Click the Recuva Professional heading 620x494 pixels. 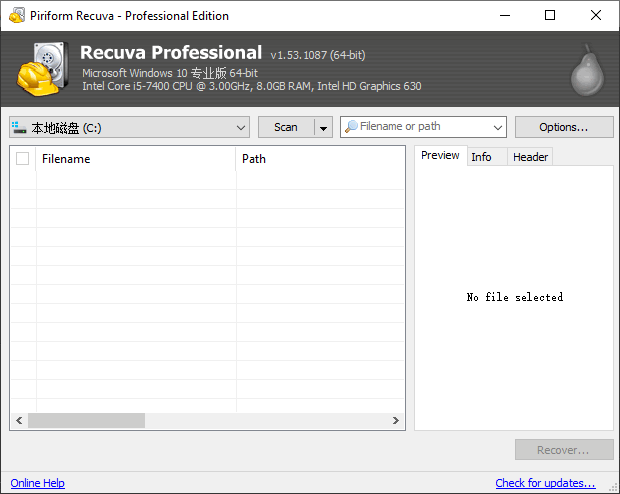pos(171,53)
